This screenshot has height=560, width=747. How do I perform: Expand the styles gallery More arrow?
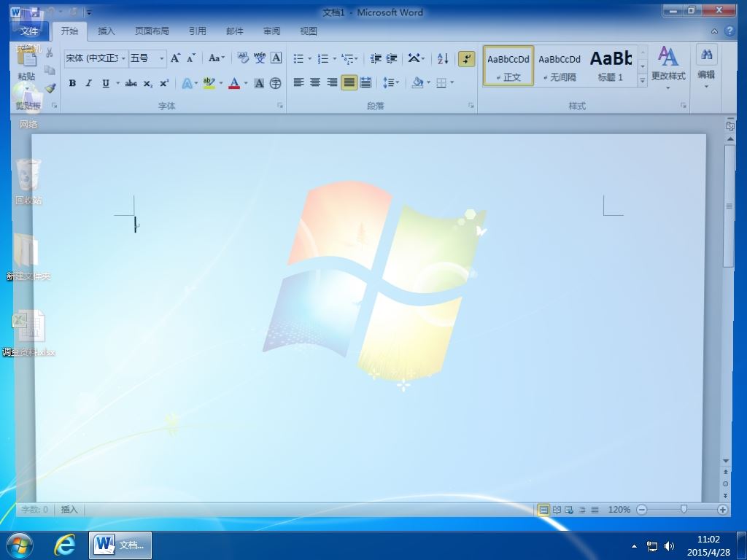click(643, 82)
